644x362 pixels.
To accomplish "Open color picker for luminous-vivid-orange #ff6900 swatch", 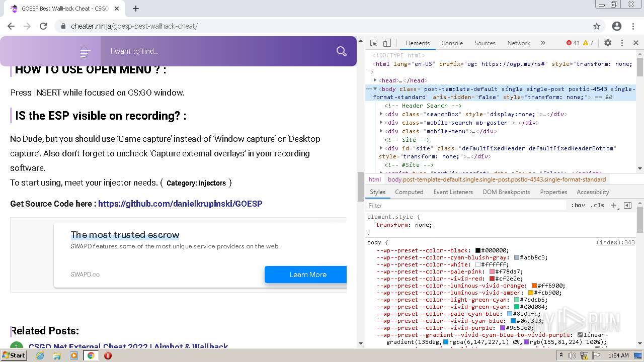I will coord(534,286).
